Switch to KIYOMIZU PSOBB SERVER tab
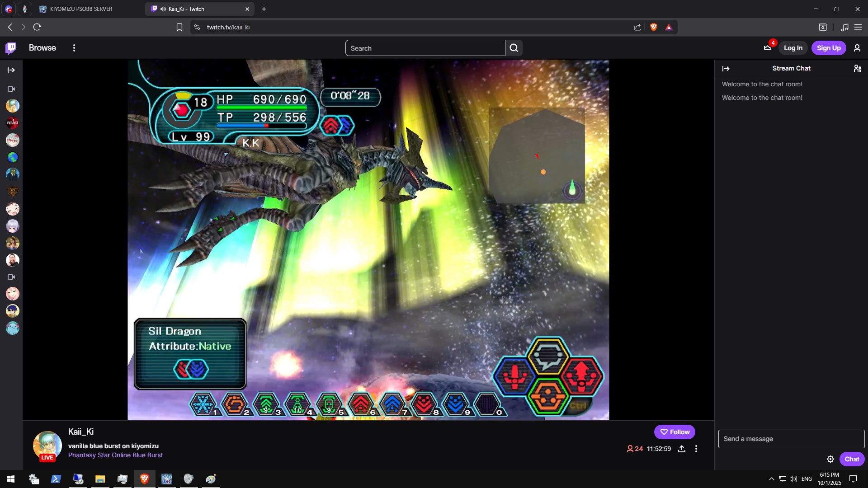Viewport: 868px width, 488px height. (x=81, y=9)
